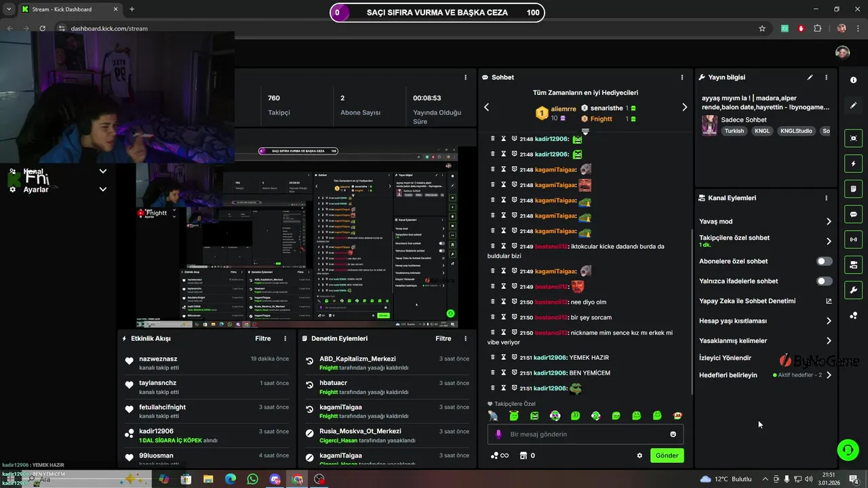
Task: Send message with the Gönder button
Action: 667,455
